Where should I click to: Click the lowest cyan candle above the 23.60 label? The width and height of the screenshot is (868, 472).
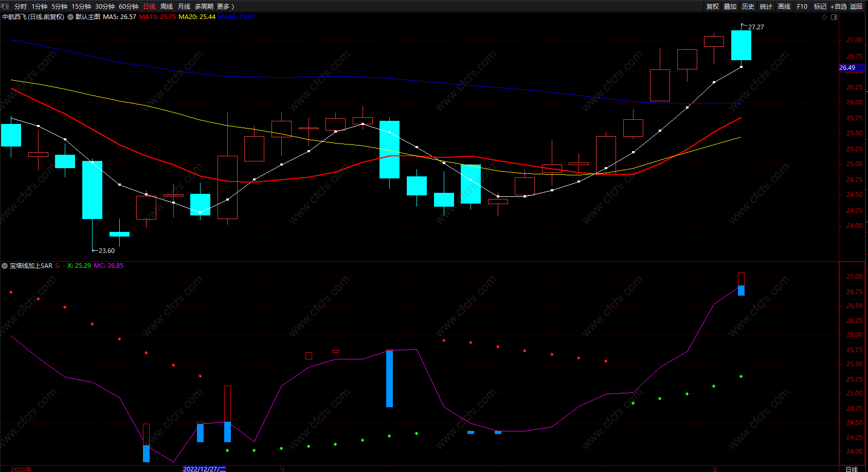pyautogui.click(x=119, y=234)
